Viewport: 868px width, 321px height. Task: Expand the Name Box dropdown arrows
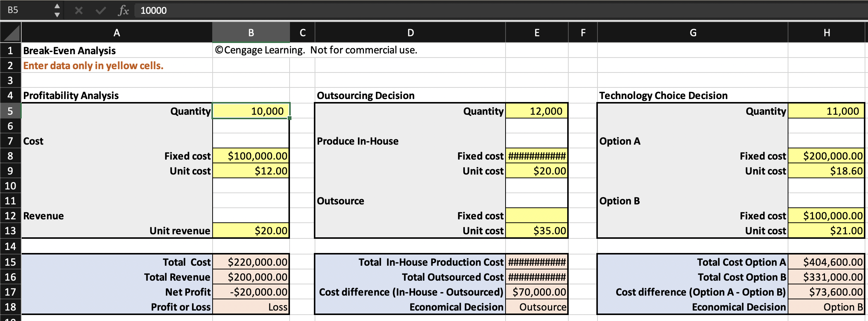(x=57, y=10)
